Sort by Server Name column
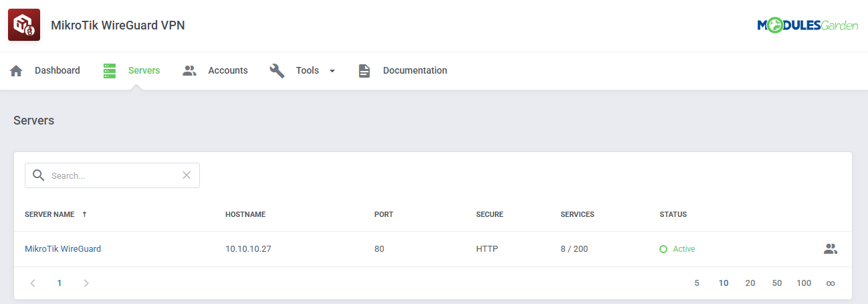 [x=49, y=214]
